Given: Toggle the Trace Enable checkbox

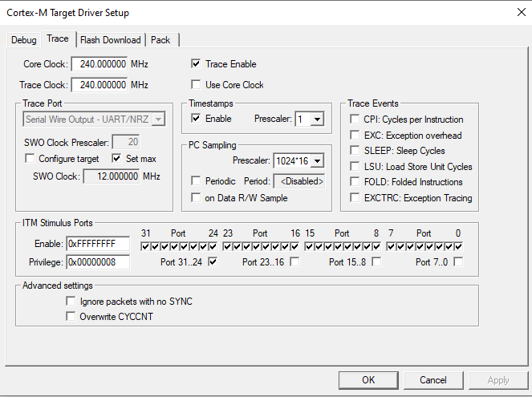Looking at the screenshot, I should tap(196, 63).
